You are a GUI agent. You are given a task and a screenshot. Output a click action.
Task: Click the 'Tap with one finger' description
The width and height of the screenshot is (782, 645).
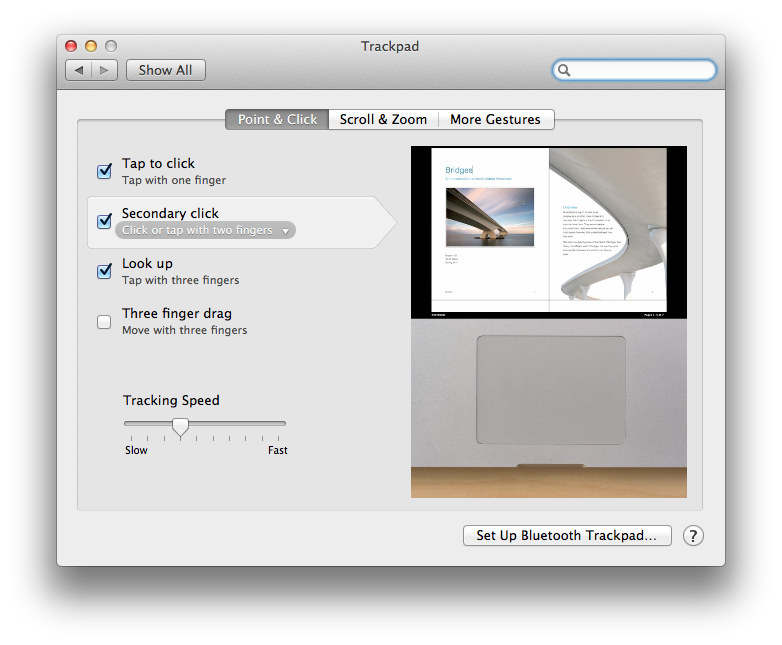coord(174,180)
